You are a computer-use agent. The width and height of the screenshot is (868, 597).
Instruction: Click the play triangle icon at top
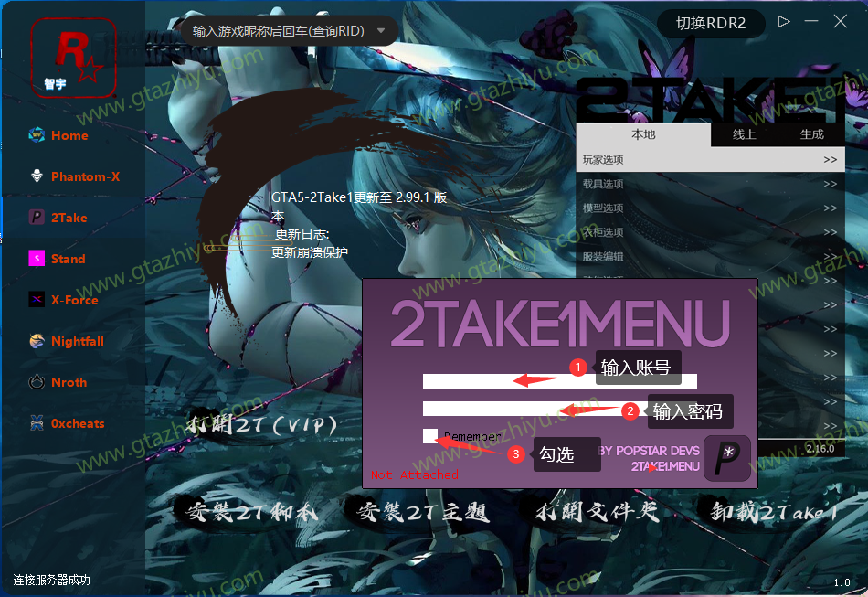tap(783, 22)
